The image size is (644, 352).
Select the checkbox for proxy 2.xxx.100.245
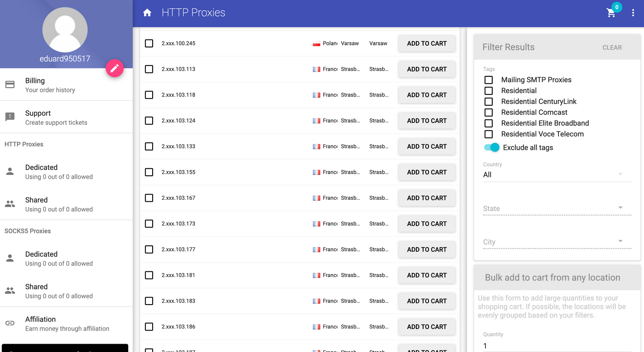(x=149, y=43)
